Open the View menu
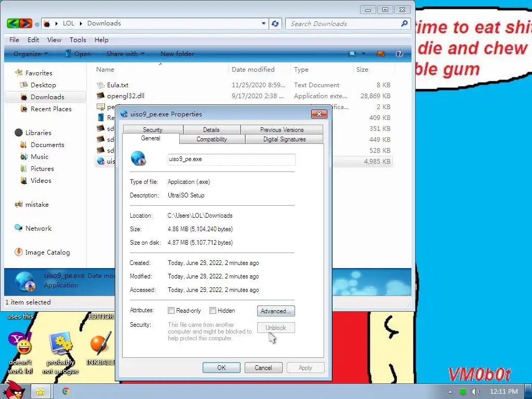Viewport: 532px width, 399px height. pyautogui.click(x=54, y=39)
